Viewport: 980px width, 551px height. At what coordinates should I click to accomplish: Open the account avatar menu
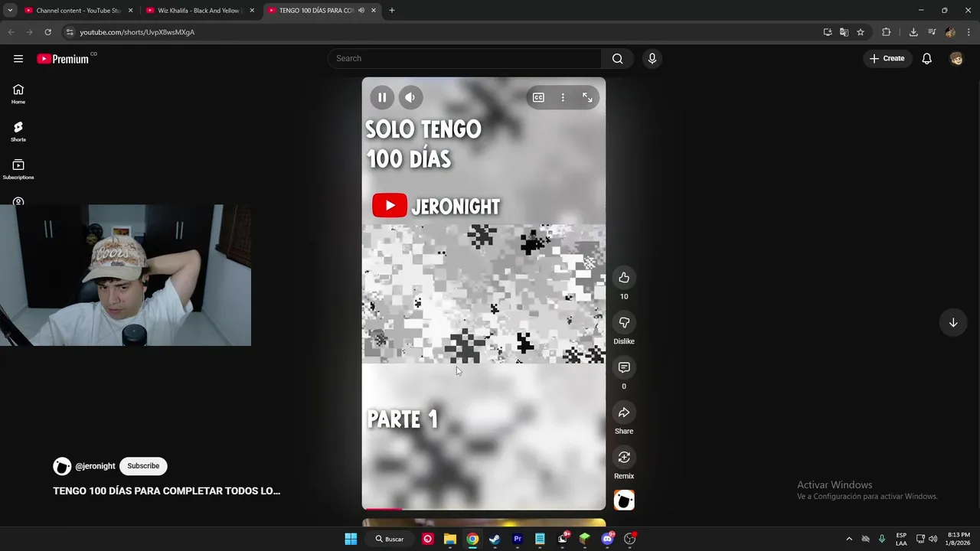(x=956, y=58)
